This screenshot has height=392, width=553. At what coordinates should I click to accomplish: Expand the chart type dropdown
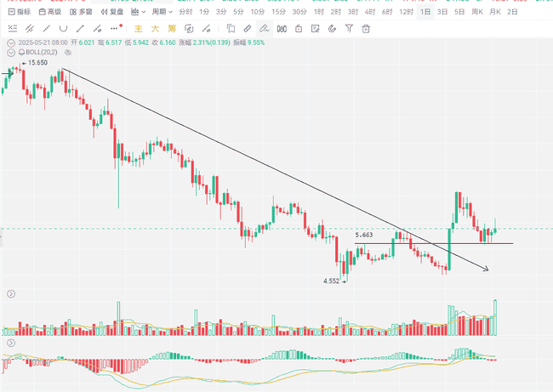point(137,13)
